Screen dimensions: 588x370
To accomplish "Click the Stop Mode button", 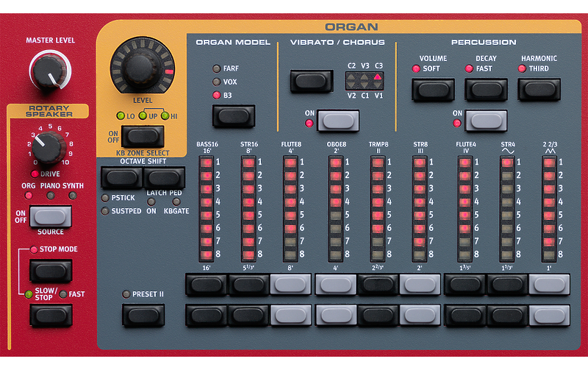I will point(51,271).
